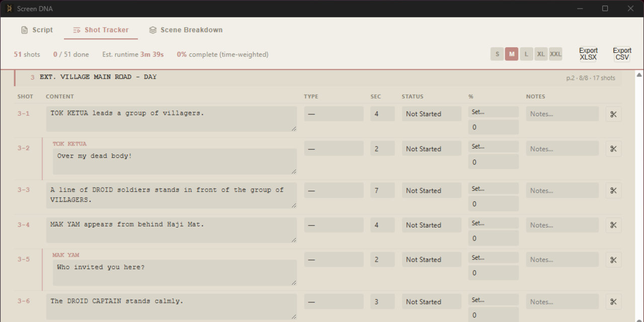Open the Shot Tracker tab
The image size is (644, 322).
tap(101, 30)
